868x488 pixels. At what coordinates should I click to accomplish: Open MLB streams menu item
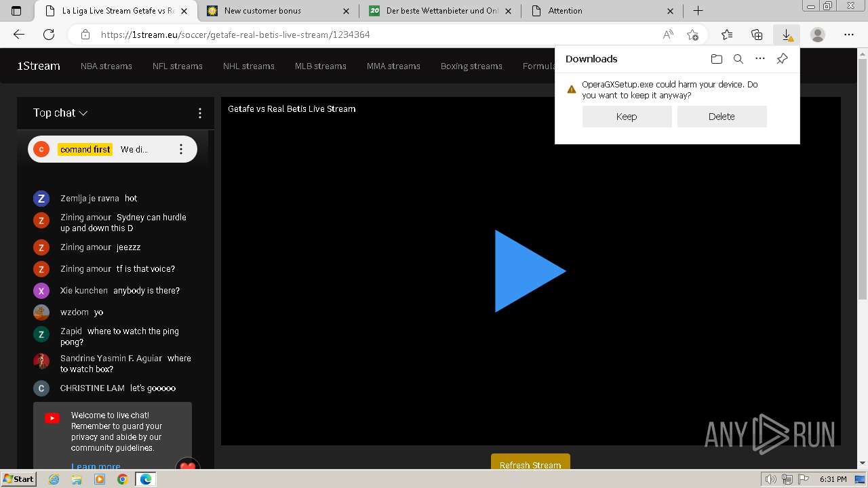321,66
